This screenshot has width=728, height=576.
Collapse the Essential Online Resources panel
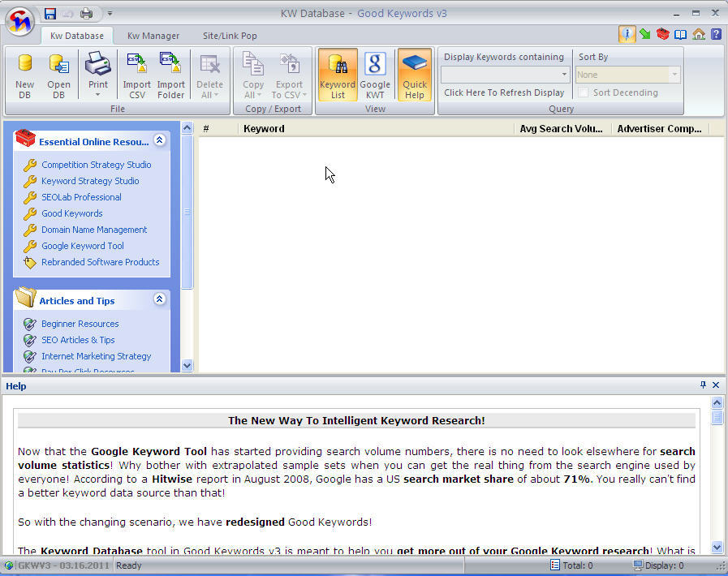[159, 140]
